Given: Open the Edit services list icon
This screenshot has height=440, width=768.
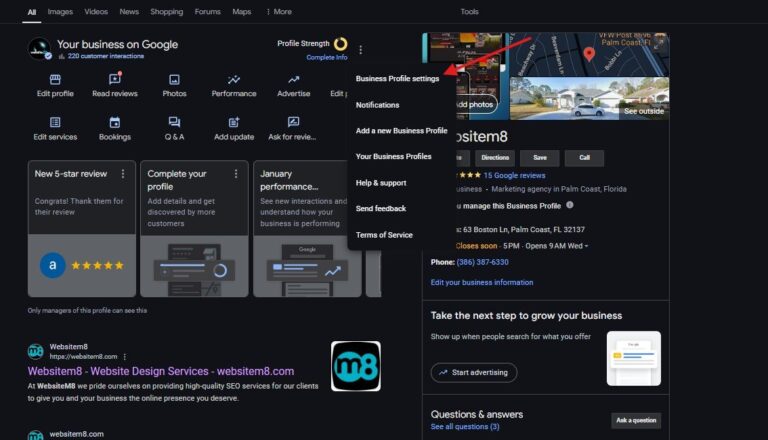Looking at the screenshot, I should click(55, 122).
